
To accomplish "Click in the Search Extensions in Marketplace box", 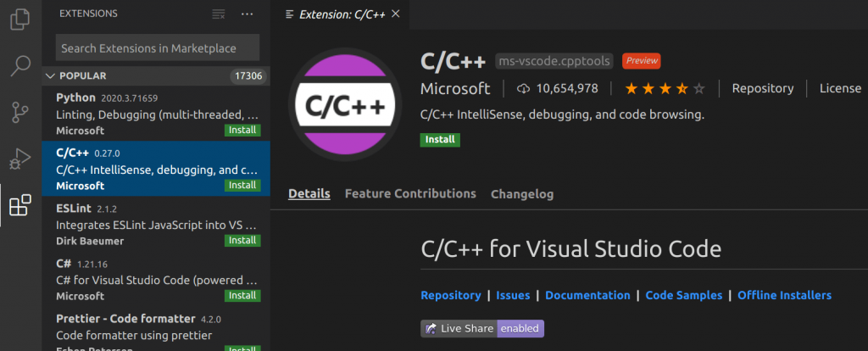I will point(158,48).
